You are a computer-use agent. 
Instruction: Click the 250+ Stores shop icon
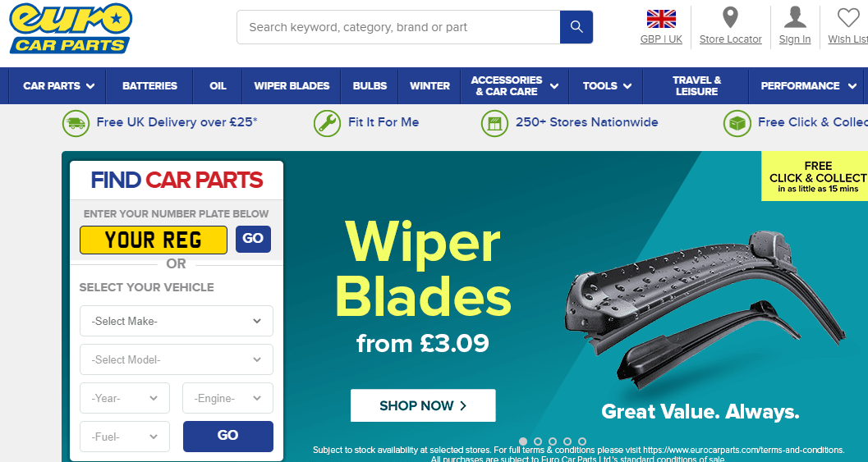[494, 123]
